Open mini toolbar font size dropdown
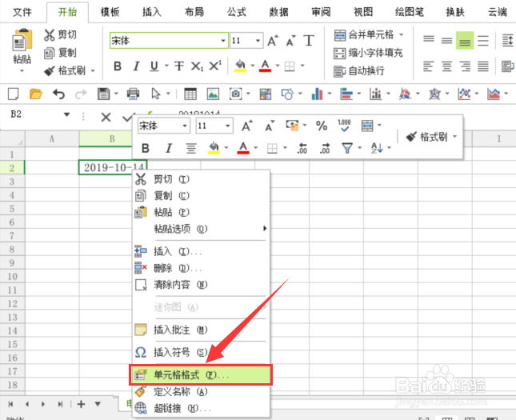Image resolution: width=516 pixels, height=420 pixels. pyautogui.click(x=227, y=126)
